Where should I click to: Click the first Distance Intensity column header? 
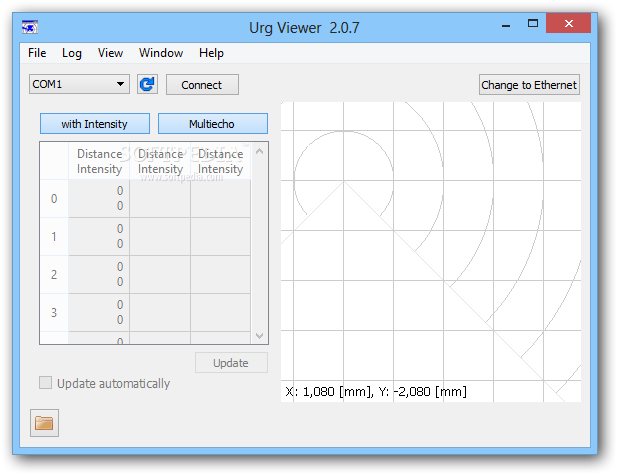point(99,161)
